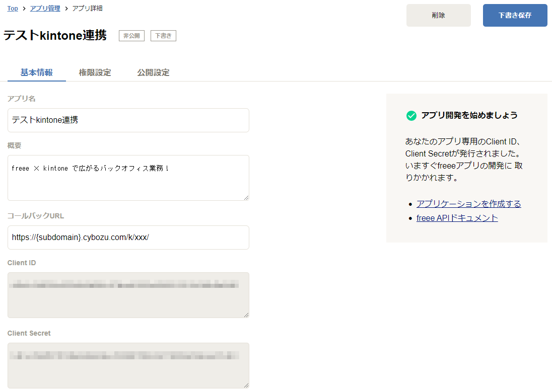This screenshot has height=392, width=552.
Task: Click the 下書き status badge
Action: point(163,36)
